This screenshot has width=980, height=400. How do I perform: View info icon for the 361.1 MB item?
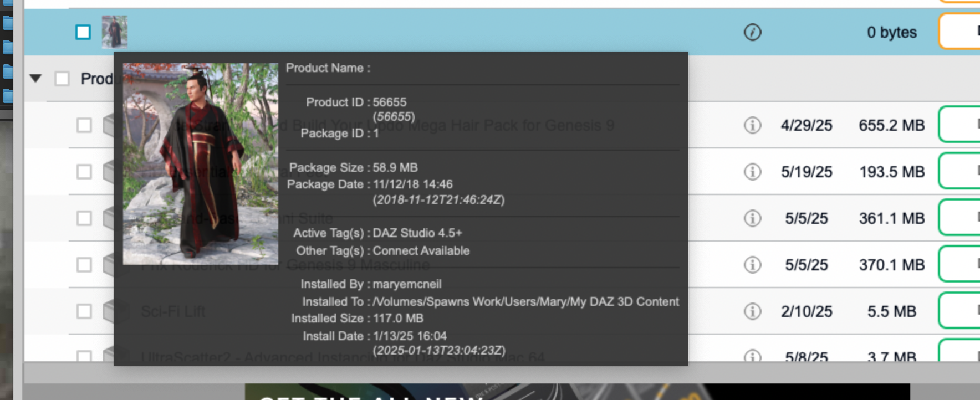pos(752,218)
